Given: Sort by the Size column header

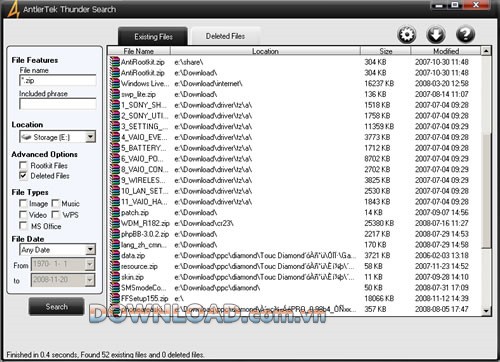Looking at the screenshot, I should (386, 51).
